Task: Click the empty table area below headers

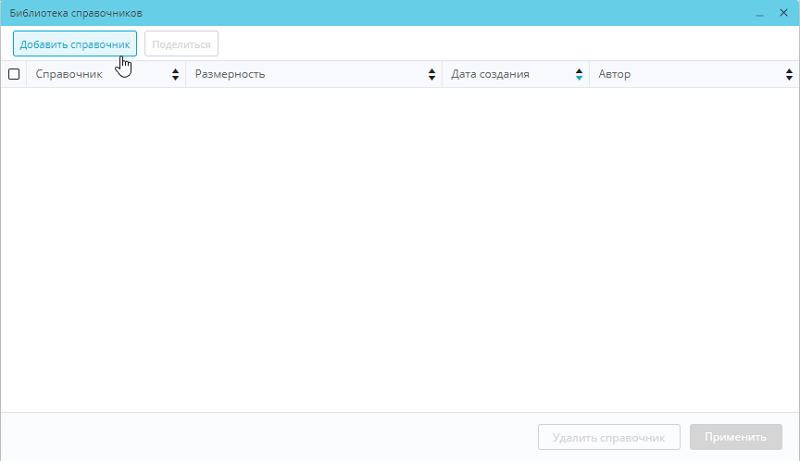Action: point(400,250)
